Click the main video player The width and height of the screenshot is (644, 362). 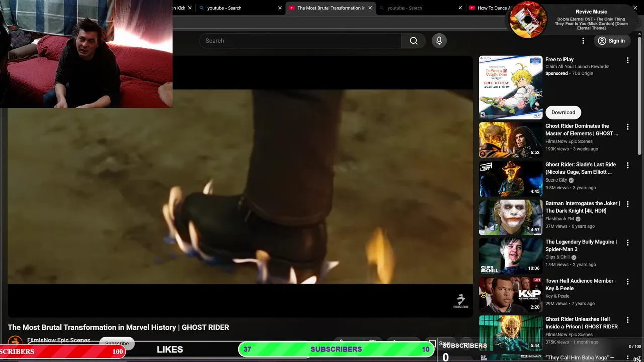tap(240, 187)
